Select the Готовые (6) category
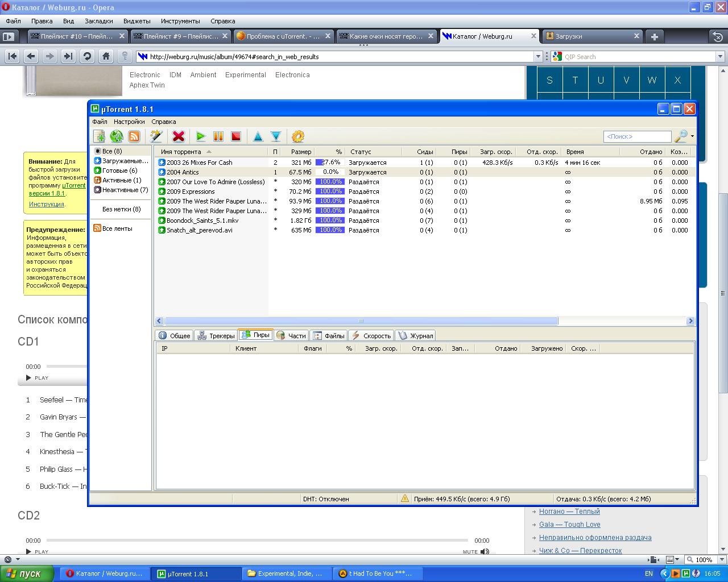The height and width of the screenshot is (582, 728). pyautogui.click(x=115, y=171)
